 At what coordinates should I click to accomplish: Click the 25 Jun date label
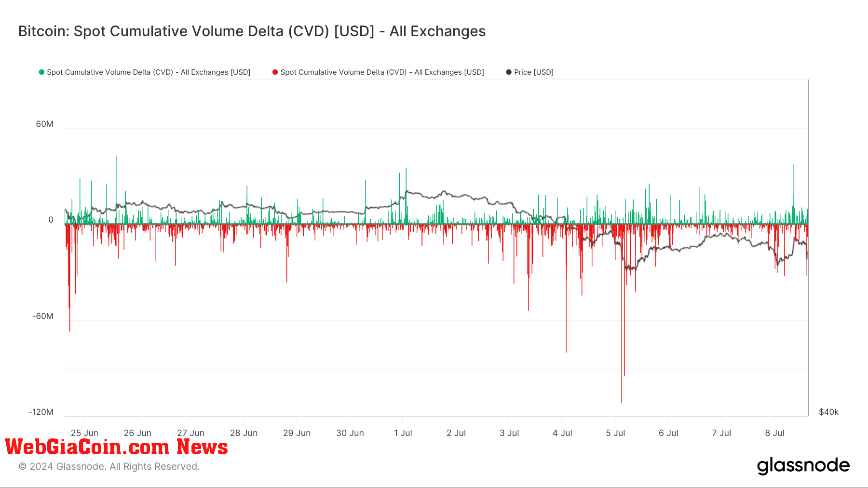tap(84, 433)
